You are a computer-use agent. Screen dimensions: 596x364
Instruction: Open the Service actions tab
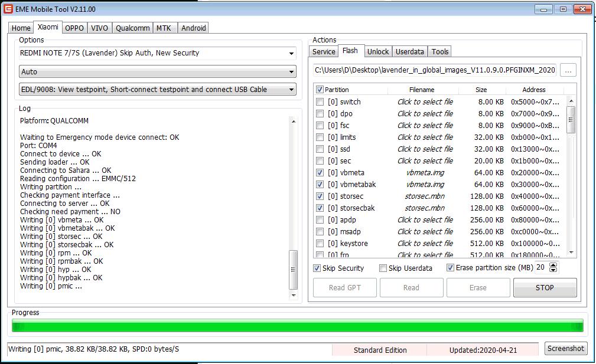click(x=324, y=51)
